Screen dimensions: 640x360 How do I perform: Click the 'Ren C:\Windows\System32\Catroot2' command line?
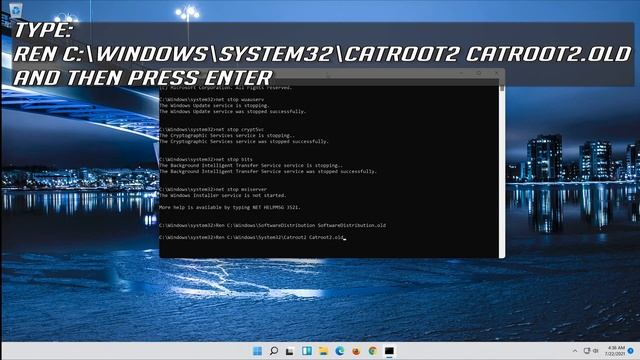click(252, 237)
